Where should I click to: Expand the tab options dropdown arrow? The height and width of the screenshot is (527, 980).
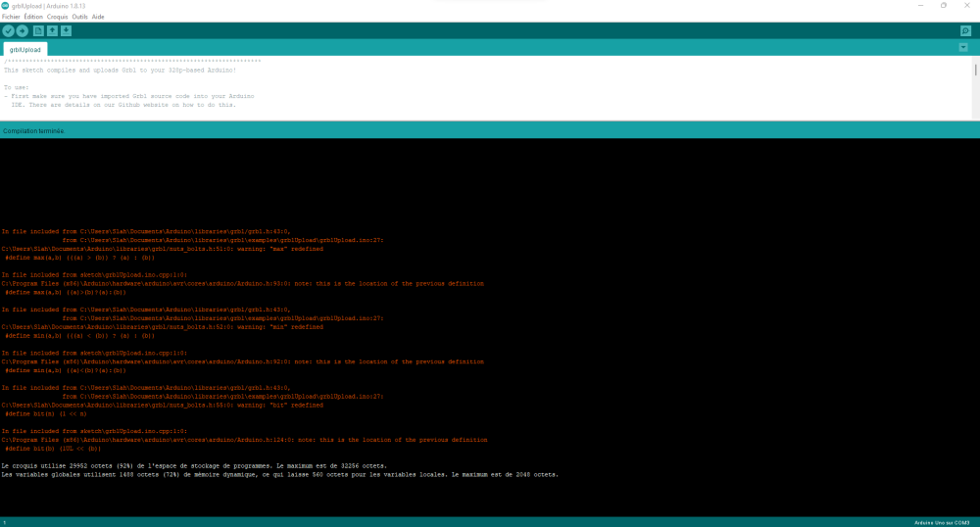tap(963, 47)
